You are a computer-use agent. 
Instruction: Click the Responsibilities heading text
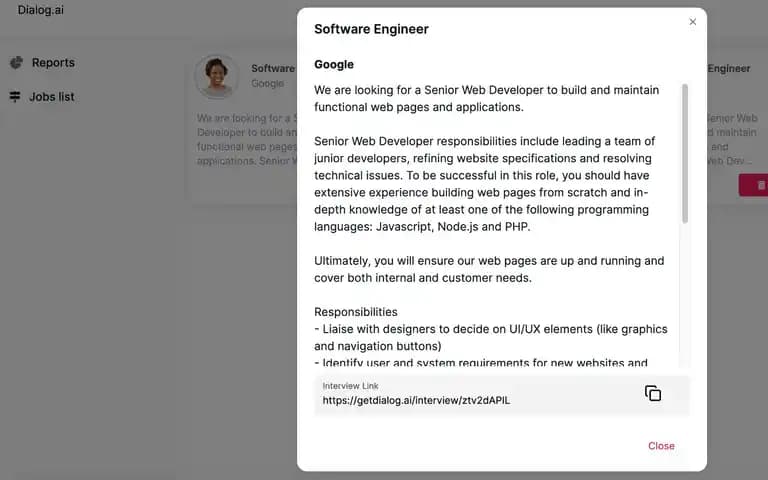[x=356, y=312]
